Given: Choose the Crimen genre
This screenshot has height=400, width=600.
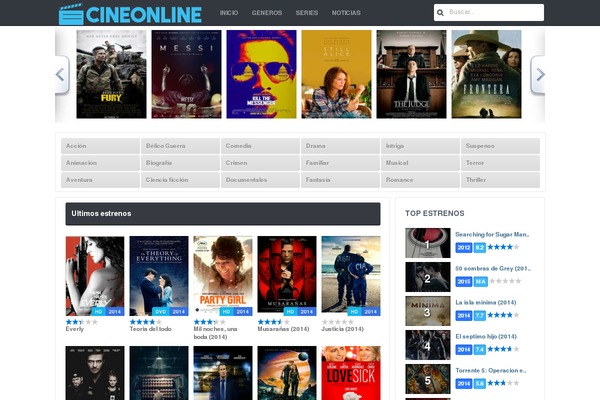Looking at the screenshot, I should (260, 163).
